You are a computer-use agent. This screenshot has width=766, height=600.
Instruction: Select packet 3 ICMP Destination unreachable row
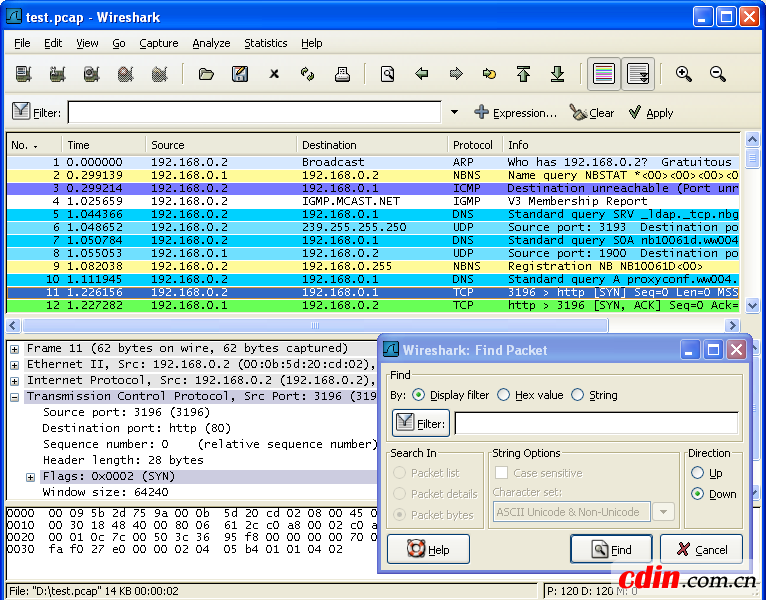pos(373,188)
